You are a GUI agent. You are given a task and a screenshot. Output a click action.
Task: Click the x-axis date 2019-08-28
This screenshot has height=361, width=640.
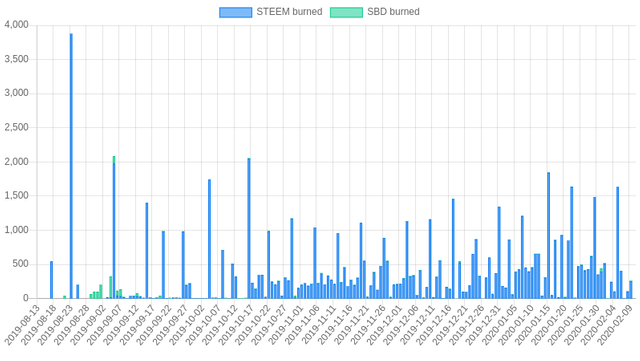coord(72,325)
